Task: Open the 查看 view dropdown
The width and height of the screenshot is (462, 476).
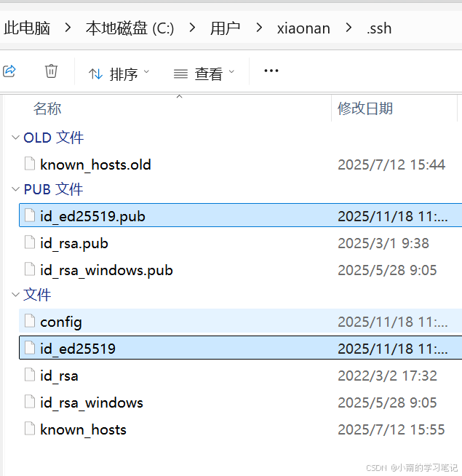Action: pyautogui.click(x=204, y=74)
